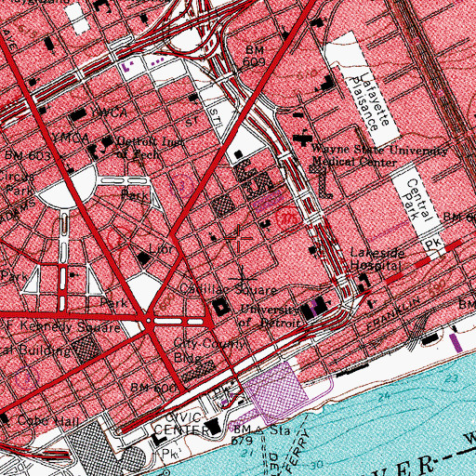Click the "CIVIC CENTER" label
This screenshot has width=476, height=476.
point(182,424)
